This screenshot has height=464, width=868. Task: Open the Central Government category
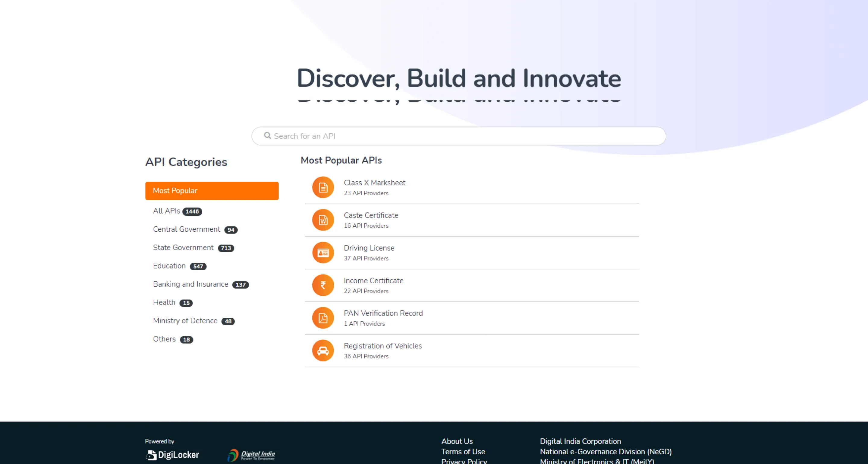point(186,229)
